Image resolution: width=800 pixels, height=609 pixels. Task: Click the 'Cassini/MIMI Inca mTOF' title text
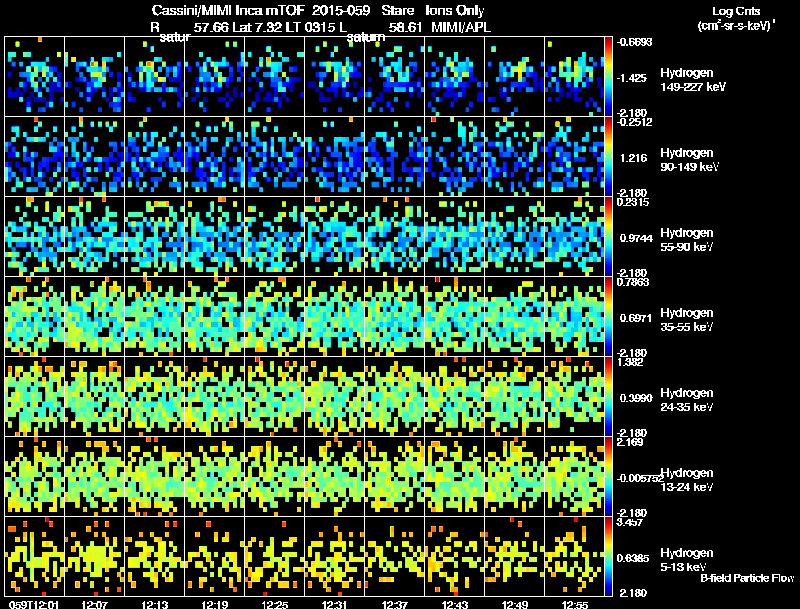click(228, 11)
